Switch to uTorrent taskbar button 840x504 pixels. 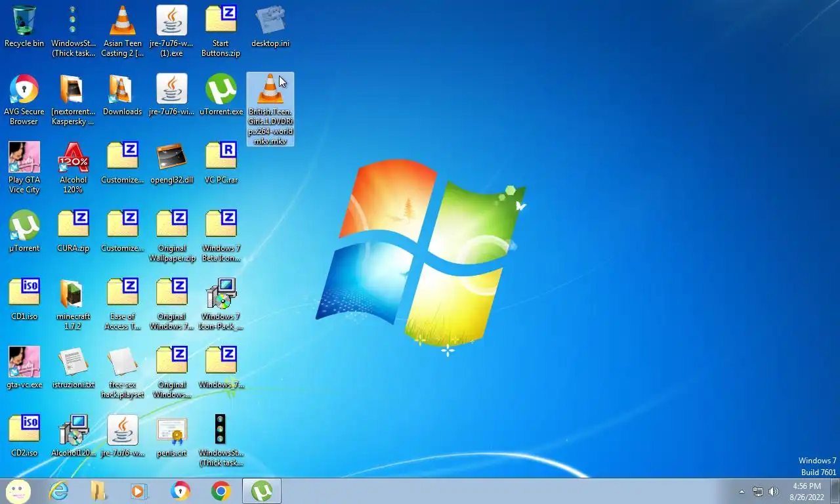[262, 491]
